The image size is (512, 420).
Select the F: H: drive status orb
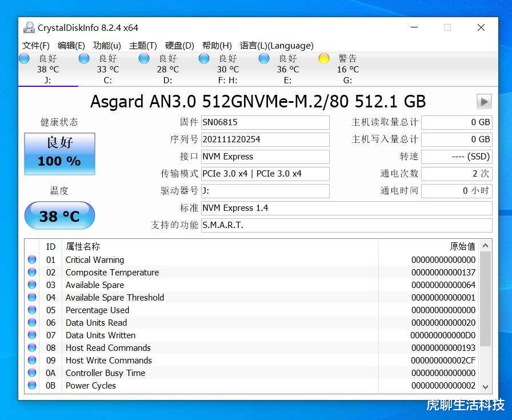tap(204, 58)
